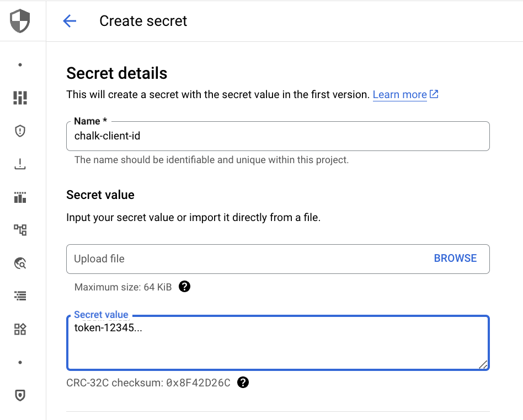Click the help icon next to Maximum size 64 KiB
523x420 pixels.
184,287
